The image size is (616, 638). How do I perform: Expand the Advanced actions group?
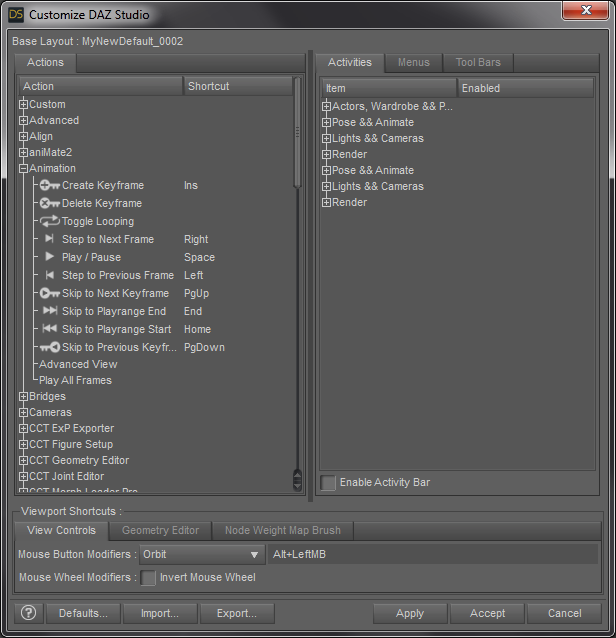tap(23, 120)
